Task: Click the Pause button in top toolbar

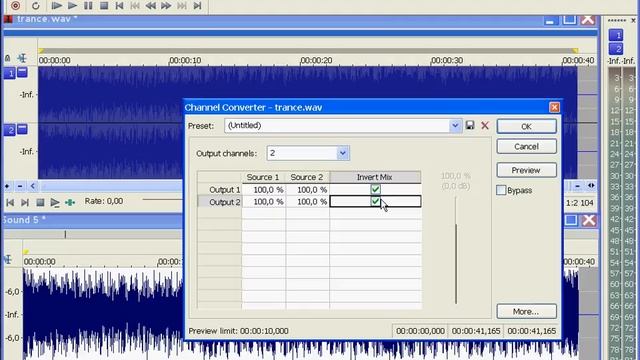Action: pos(88,5)
